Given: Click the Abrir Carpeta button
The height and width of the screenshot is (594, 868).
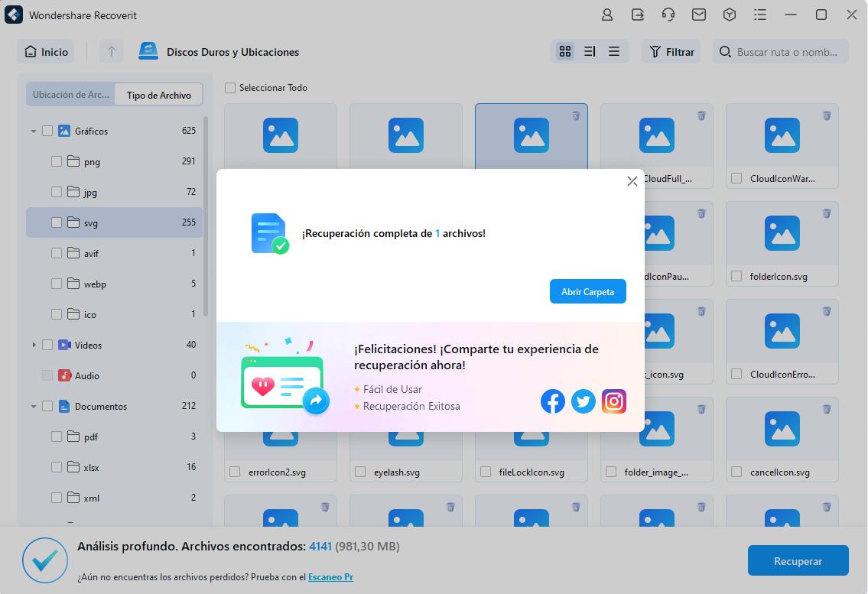Looking at the screenshot, I should coord(587,291).
